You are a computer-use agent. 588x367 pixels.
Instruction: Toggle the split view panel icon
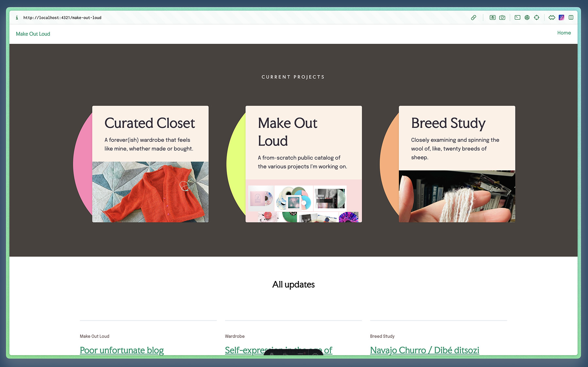tap(571, 18)
